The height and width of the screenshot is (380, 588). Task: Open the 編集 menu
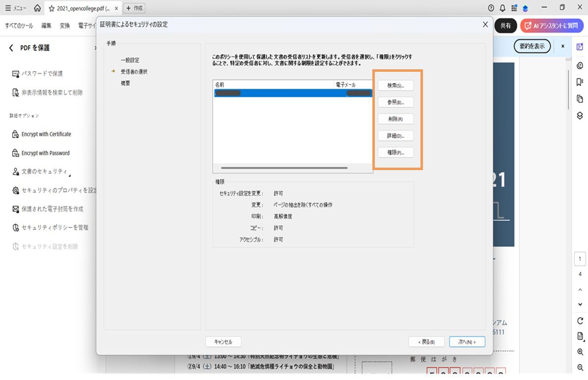[46, 26]
